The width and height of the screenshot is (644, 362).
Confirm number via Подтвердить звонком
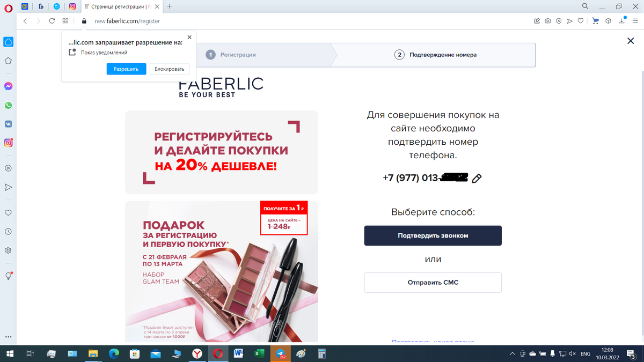(x=433, y=235)
